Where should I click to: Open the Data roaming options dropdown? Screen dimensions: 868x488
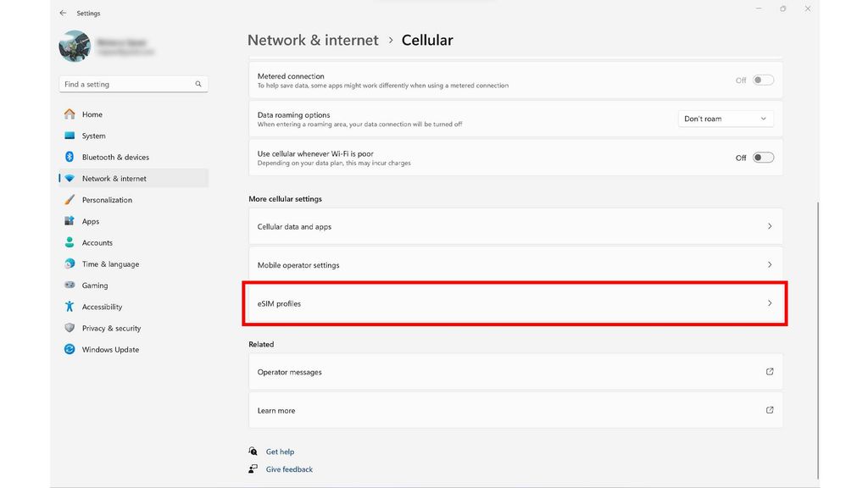pyautogui.click(x=725, y=119)
